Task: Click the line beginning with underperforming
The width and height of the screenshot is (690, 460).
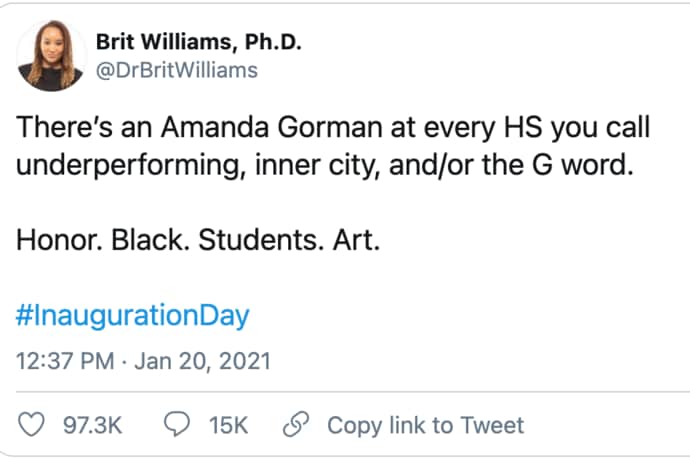Action: point(324,163)
